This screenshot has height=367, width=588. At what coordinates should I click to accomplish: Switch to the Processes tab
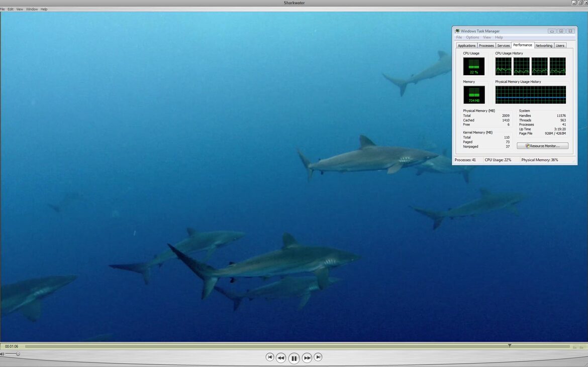coord(486,46)
